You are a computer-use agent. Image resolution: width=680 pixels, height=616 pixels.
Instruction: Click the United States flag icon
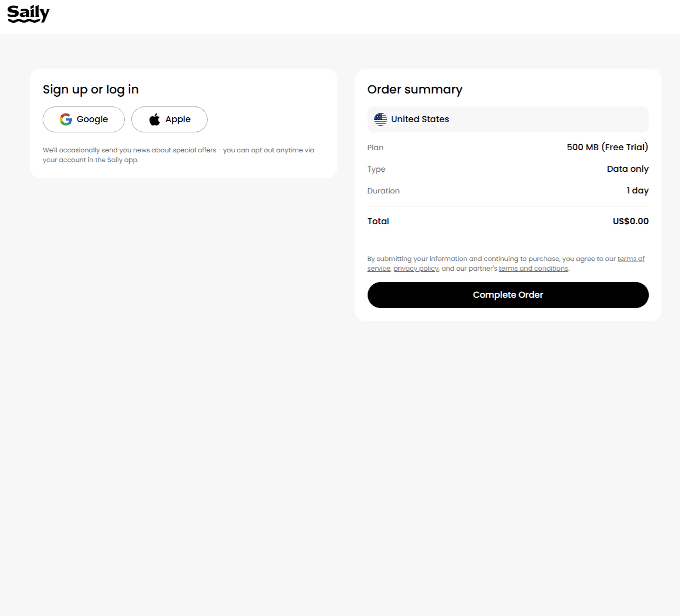(381, 119)
